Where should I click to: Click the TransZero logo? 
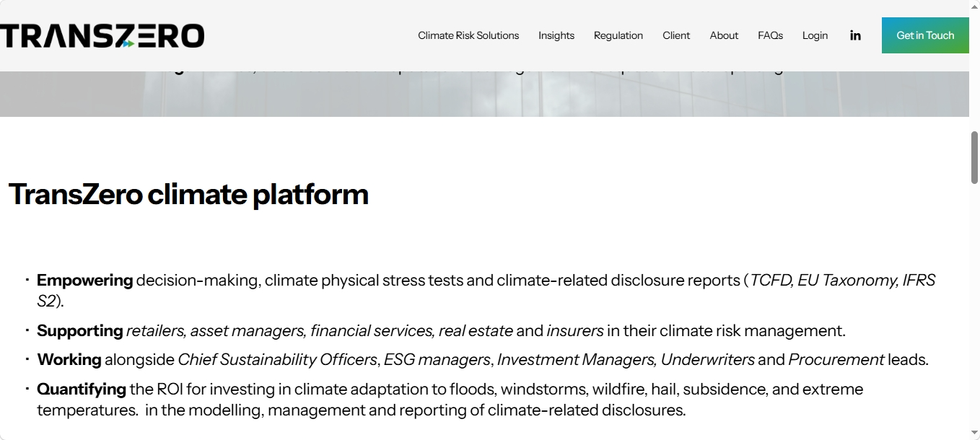tap(102, 35)
